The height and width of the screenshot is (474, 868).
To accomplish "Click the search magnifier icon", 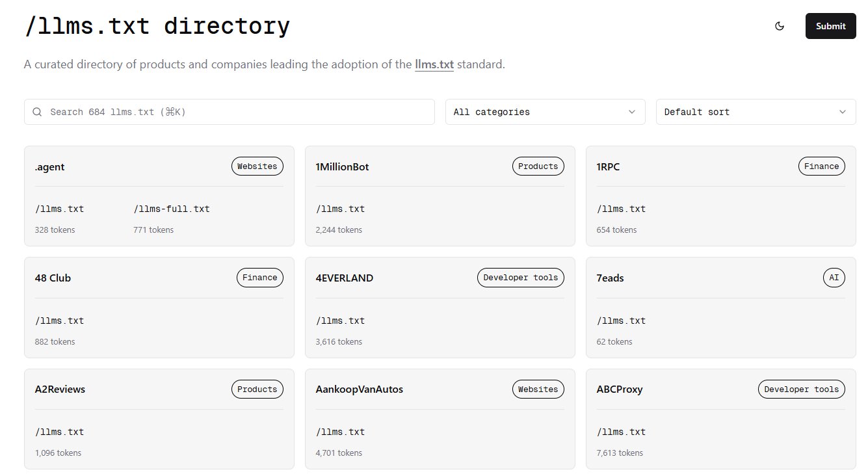I will (37, 111).
